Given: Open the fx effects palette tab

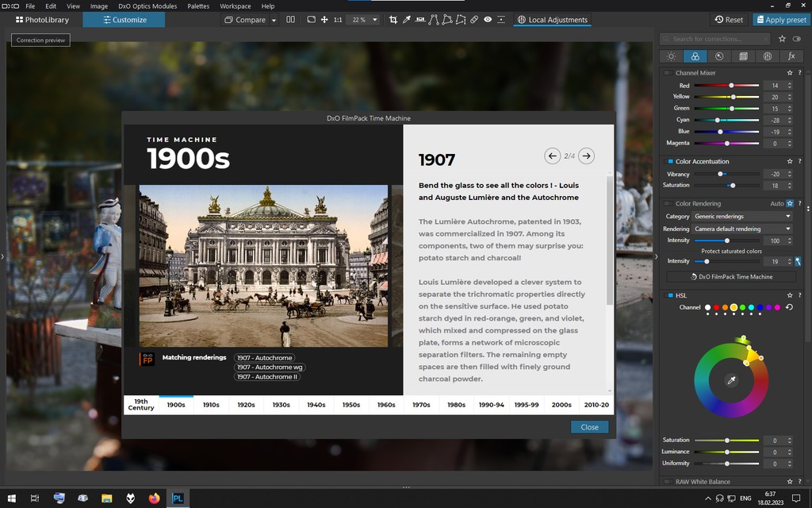Looking at the screenshot, I should pyautogui.click(x=791, y=56).
